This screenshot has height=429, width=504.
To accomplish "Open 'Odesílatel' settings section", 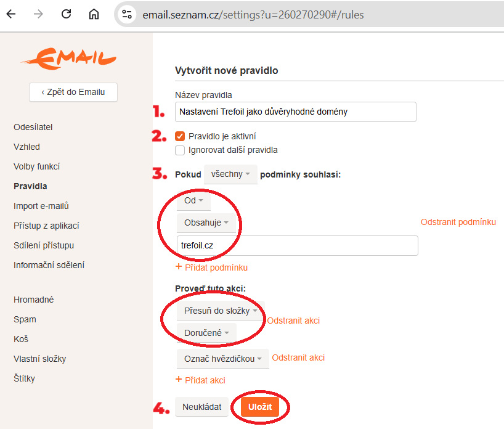I will [33, 127].
